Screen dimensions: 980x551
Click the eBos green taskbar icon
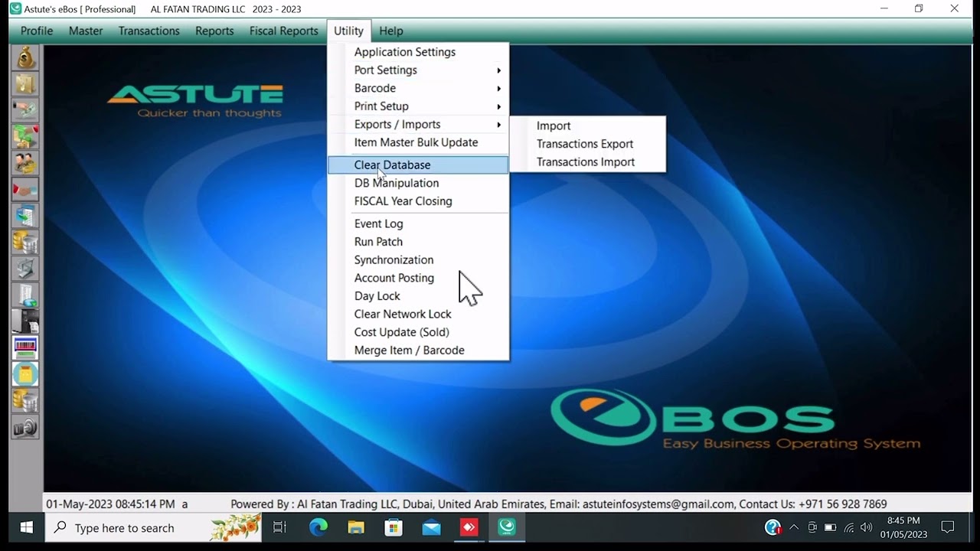[x=506, y=527]
